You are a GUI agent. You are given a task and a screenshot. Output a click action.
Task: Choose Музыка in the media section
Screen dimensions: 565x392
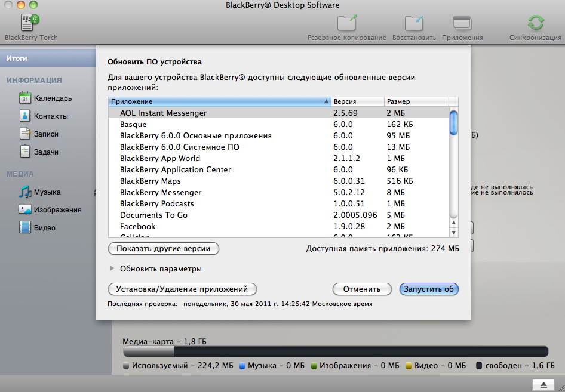pos(47,192)
